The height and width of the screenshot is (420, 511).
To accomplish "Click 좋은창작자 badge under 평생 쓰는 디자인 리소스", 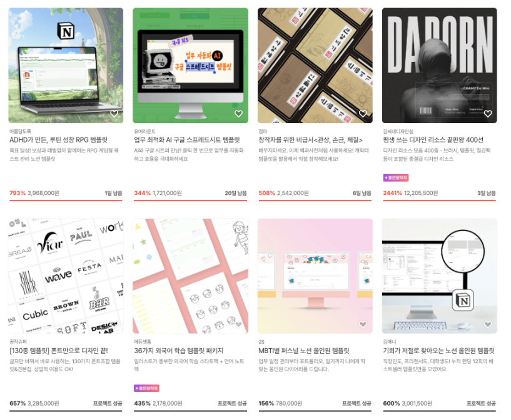I will 396,177.
